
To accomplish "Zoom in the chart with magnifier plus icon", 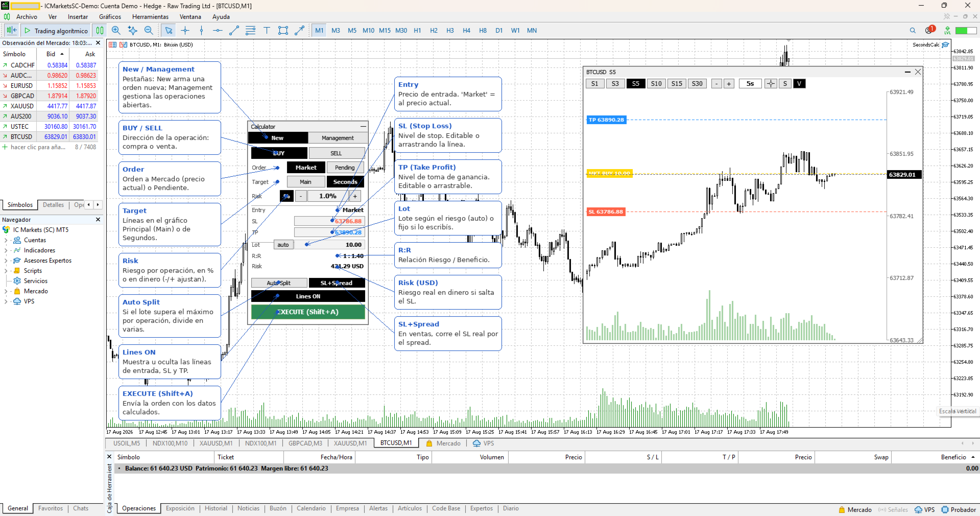I will coord(116,31).
